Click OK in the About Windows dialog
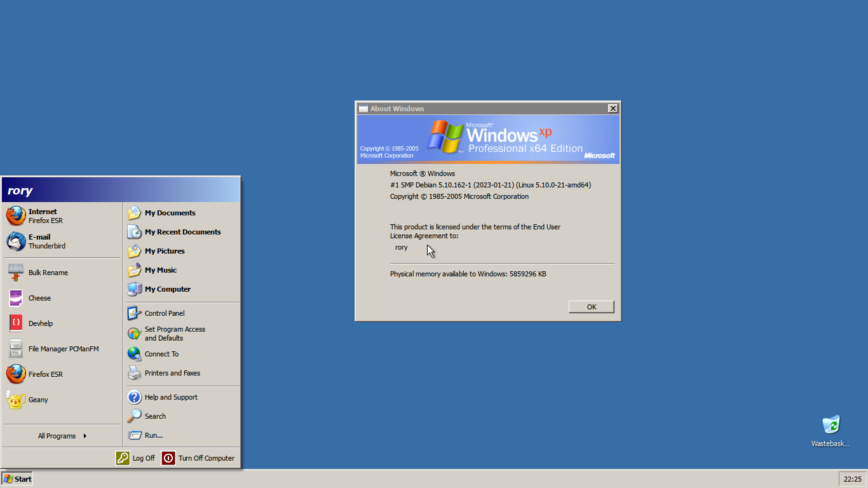 coord(592,307)
